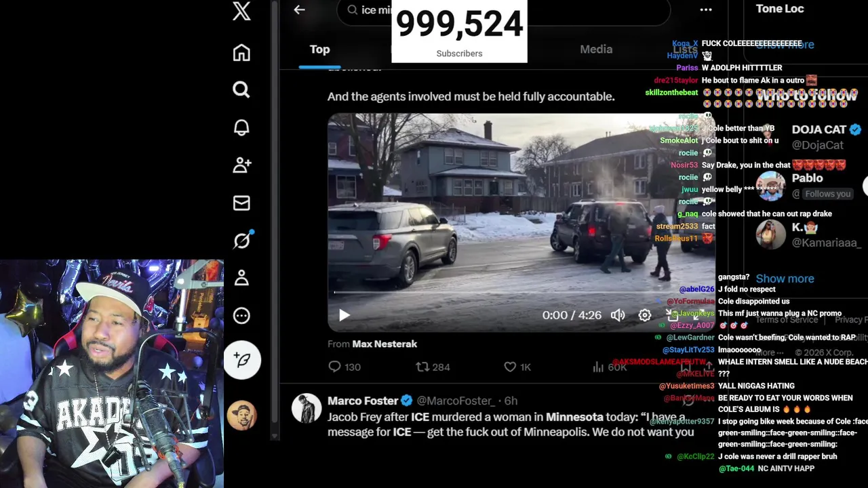The image size is (868, 488).
Task: Open Explore search icon in sidebar
Action: [x=241, y=89]
